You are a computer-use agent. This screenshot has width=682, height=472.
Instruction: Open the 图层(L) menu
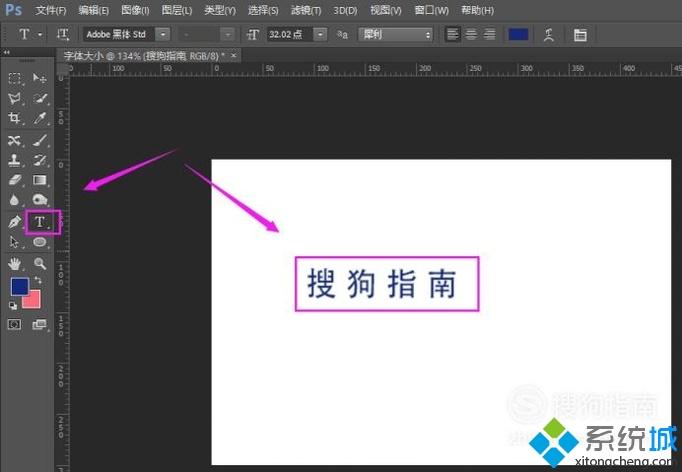click(x=176, y=10)
